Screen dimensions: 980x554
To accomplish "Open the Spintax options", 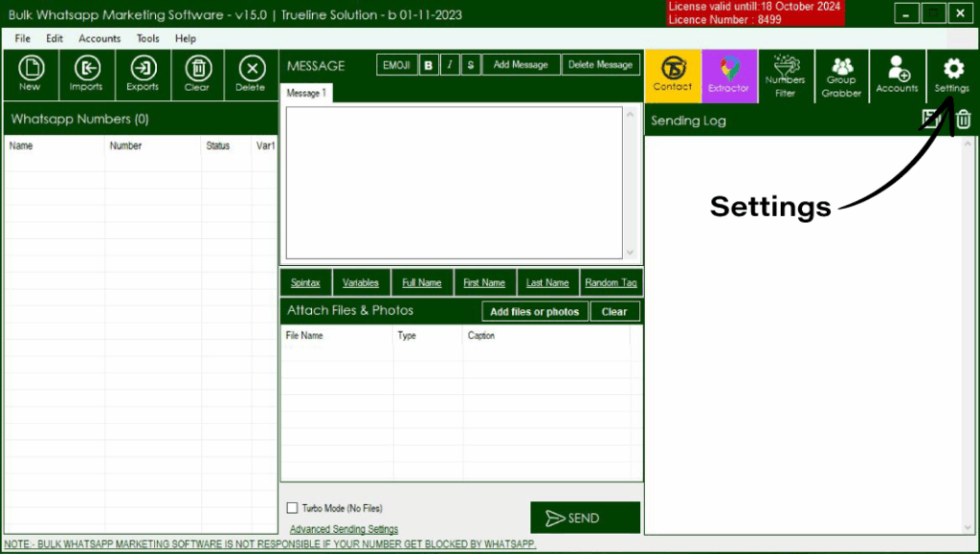I will (305, 282).
